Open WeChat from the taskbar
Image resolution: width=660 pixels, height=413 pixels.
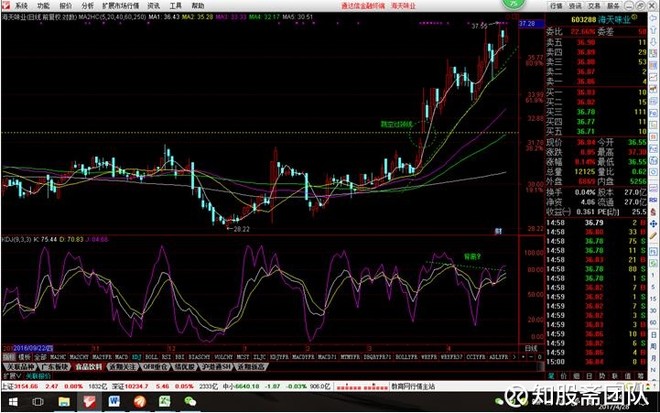coord(189,402)
